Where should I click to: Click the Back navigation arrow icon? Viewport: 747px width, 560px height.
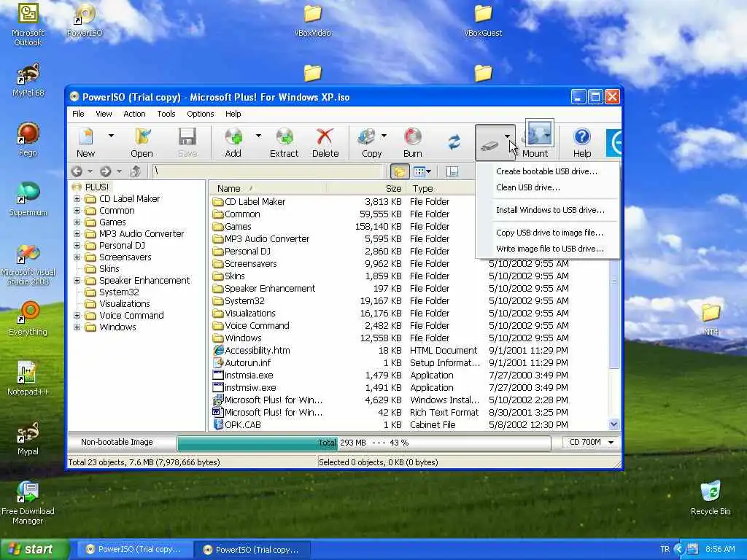tap(77, 171)
